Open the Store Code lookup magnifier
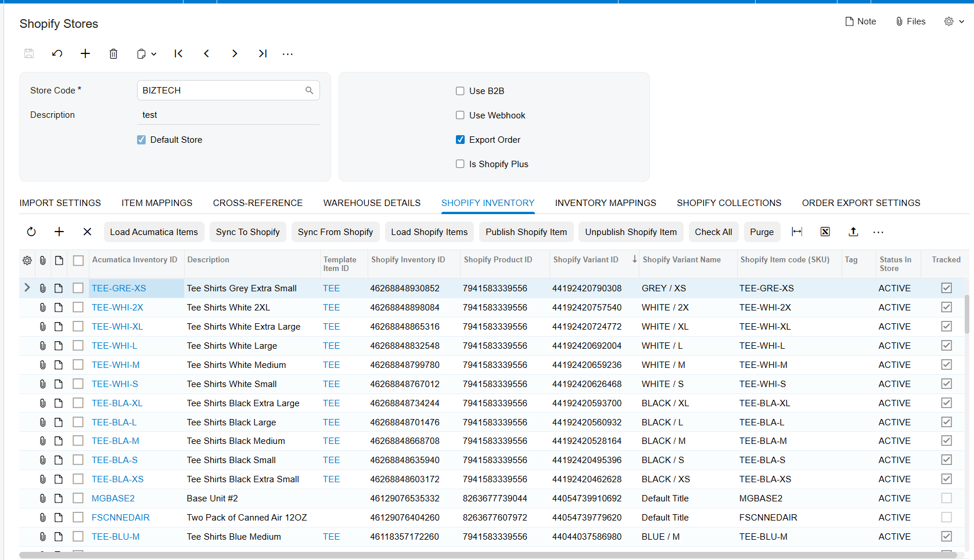974x560 pixels. pos(310,91)
